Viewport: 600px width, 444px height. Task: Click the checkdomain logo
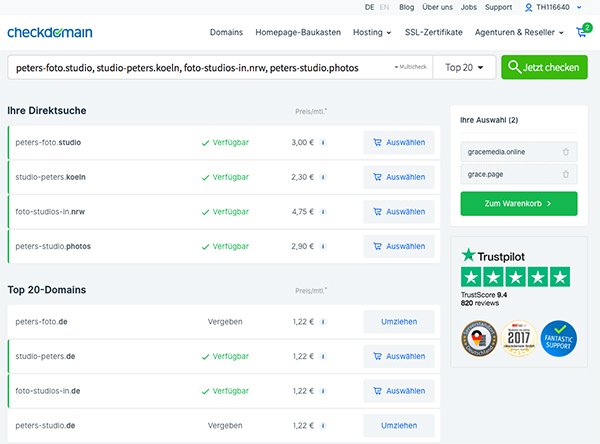[50, 32]
